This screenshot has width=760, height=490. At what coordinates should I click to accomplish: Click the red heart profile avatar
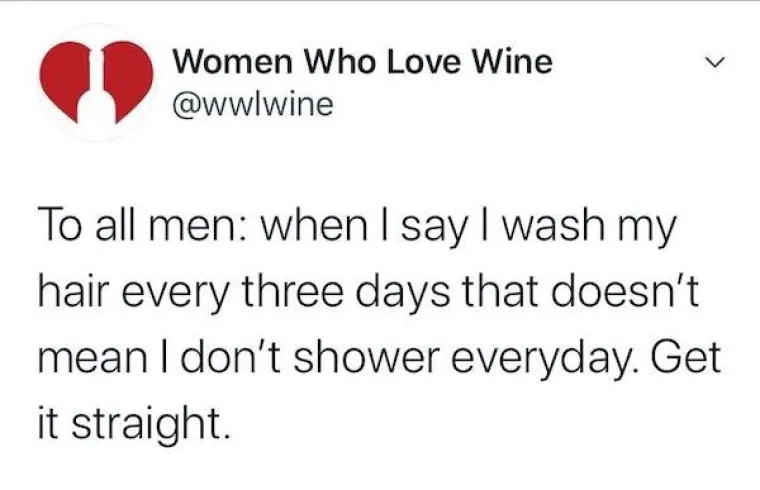tap(96, 83)
